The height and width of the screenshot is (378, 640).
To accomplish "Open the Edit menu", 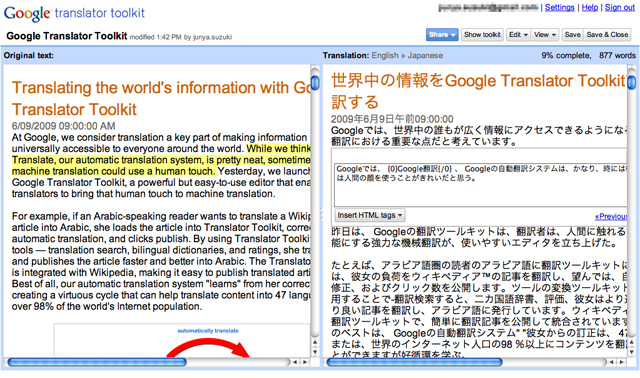I will 518,35.
